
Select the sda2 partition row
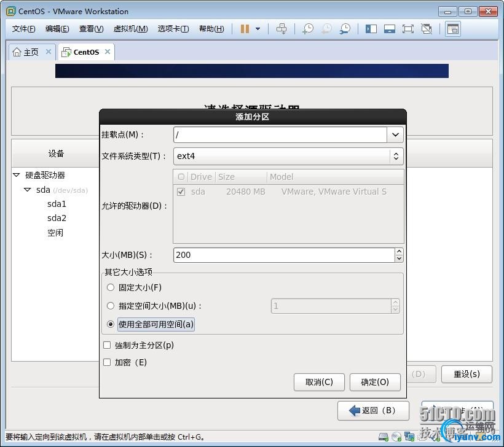[x=57, y=218]
